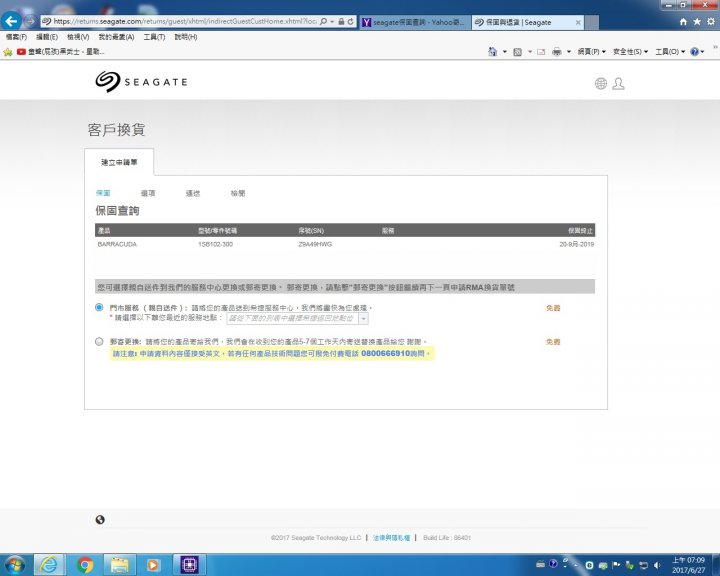
Task: Click the volume speaker tray icon
Action: [x=658, y=565]
